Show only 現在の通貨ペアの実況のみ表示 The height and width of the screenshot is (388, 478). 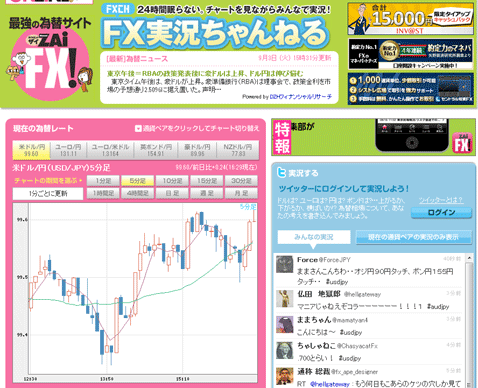coord(414,237)
